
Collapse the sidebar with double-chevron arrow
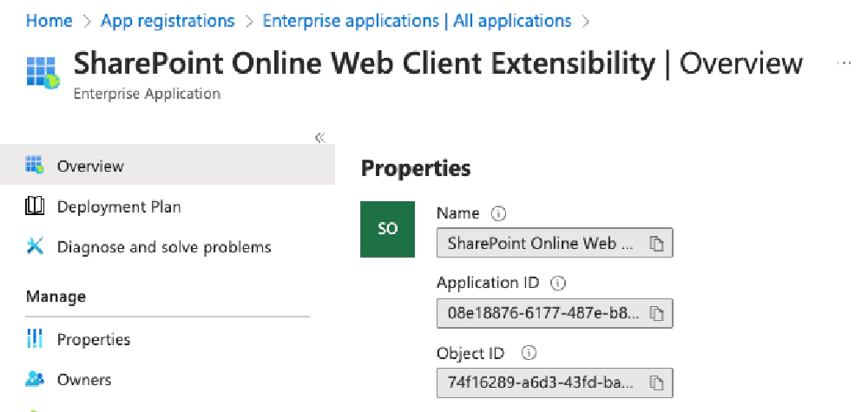coord(320,138)
